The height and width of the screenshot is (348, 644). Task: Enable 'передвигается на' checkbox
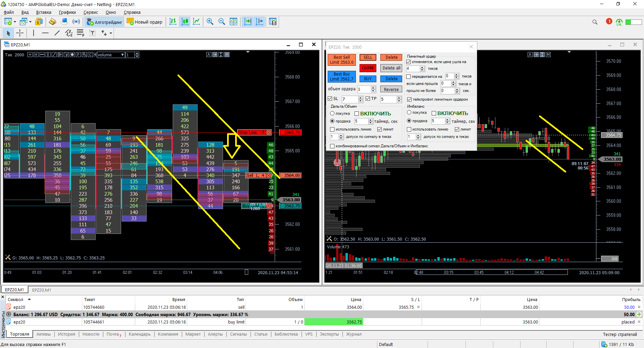point(409,77)
